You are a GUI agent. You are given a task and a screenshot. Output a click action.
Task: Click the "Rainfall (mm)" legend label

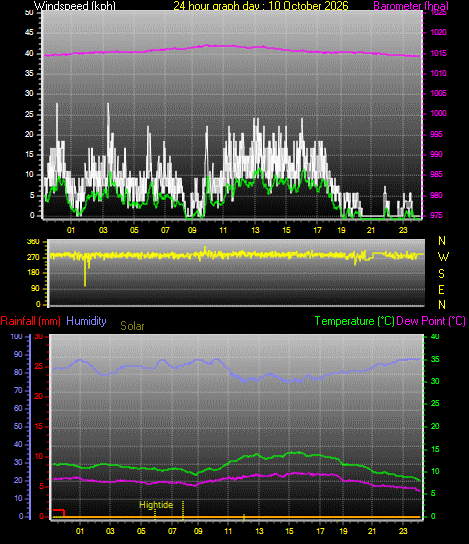31,321
